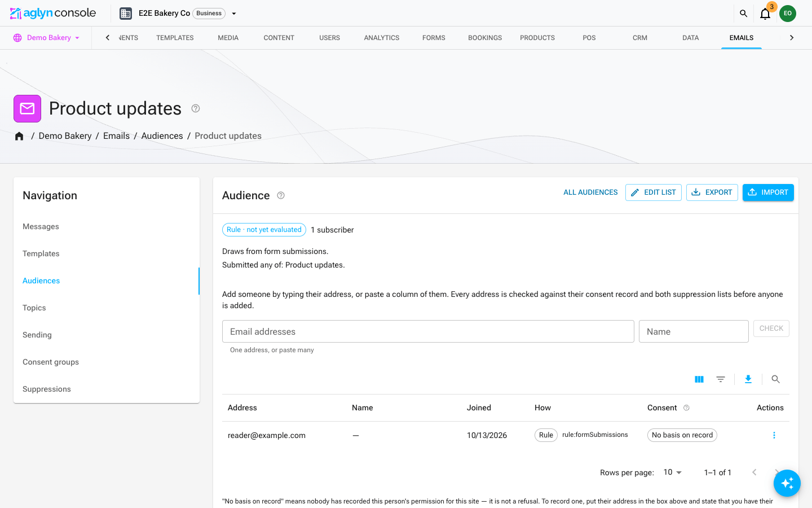The width and height of the screenshot is (812, 508).
Task: Switch to the ANALYTICS tab
Action: click(382, 38)
